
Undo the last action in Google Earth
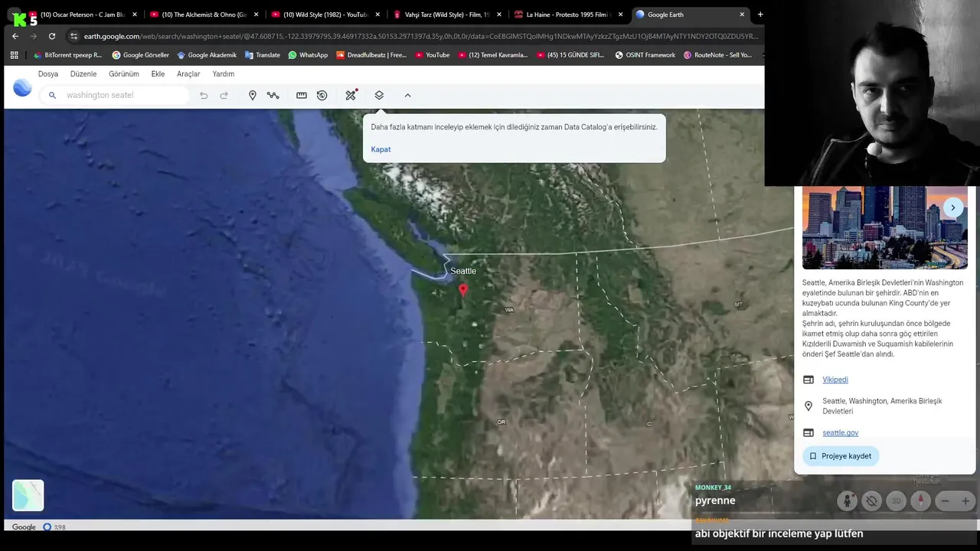(x=204, y=95)
